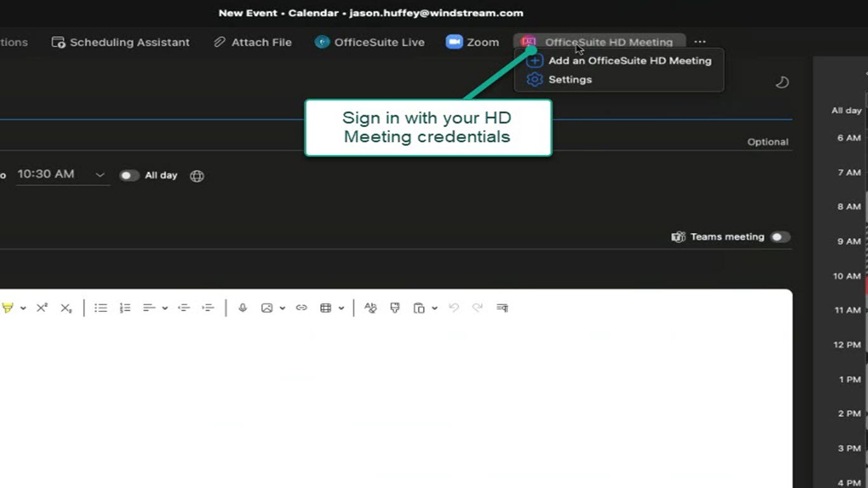Insert a numbered list
Image resolution: width=868 pixels, height=488 pixels.
[125, 308]
